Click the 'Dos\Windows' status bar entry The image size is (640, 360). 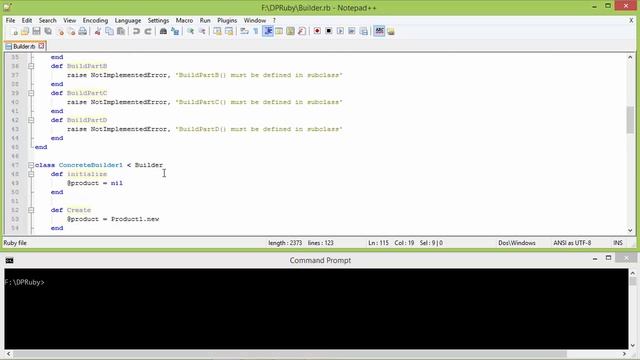coord(517,243)
